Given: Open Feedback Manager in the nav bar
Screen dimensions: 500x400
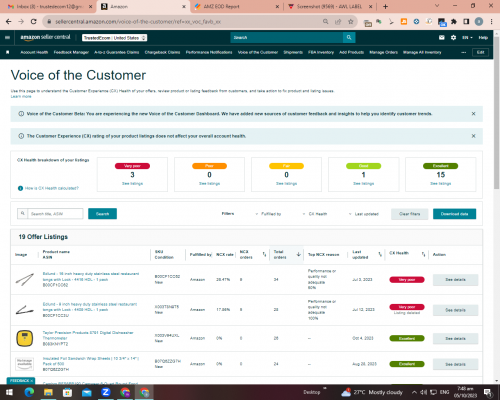Looking at the screenshot, I should pos(71,52).
